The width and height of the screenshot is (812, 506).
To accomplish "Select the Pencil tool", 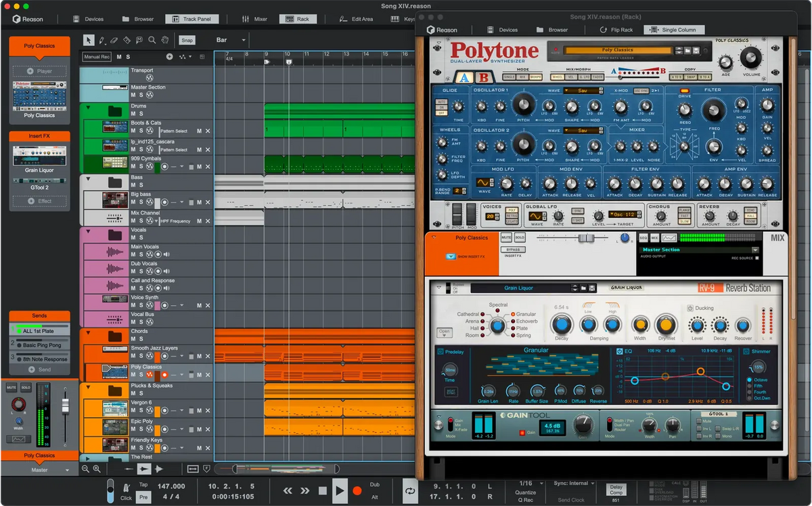I will click(x=101, y=41).
